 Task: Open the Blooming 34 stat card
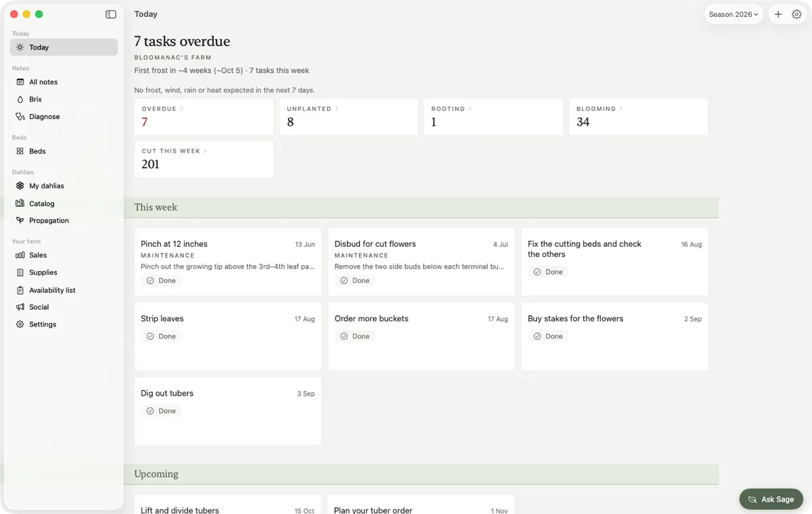pos(638,117)
